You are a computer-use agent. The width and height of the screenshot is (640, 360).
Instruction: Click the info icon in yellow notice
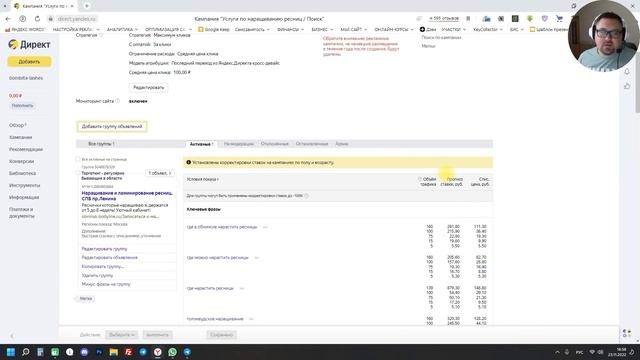coord(189,162)
